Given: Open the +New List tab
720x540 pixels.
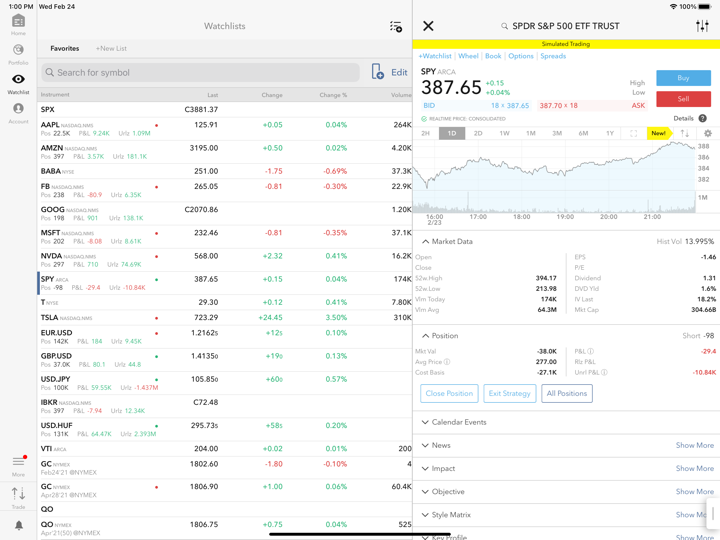Looking at the screenshot, I should coord(111,48).
